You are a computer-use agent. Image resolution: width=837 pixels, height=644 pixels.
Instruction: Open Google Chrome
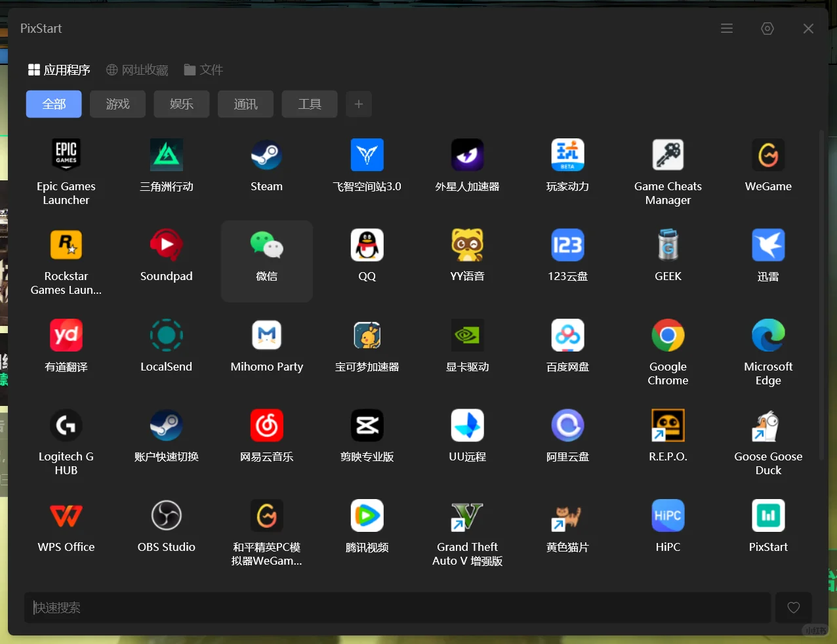point(668,344)
